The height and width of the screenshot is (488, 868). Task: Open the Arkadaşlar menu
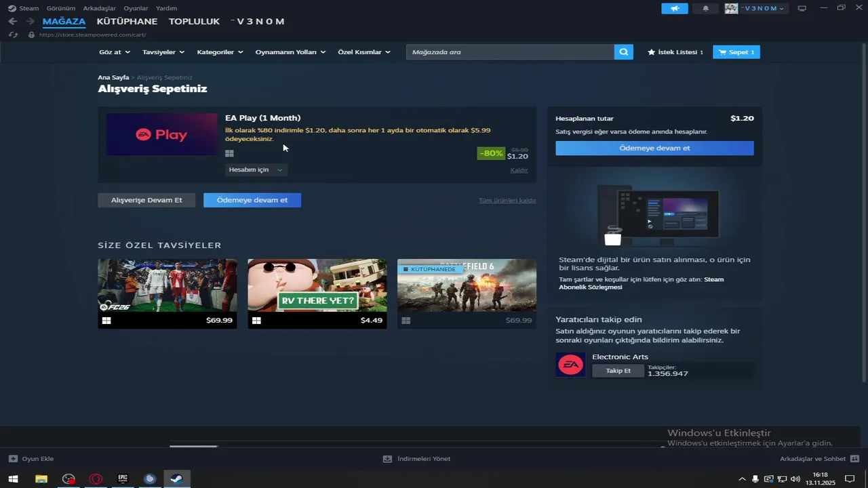pyautogui.click(x=99, y=8)
